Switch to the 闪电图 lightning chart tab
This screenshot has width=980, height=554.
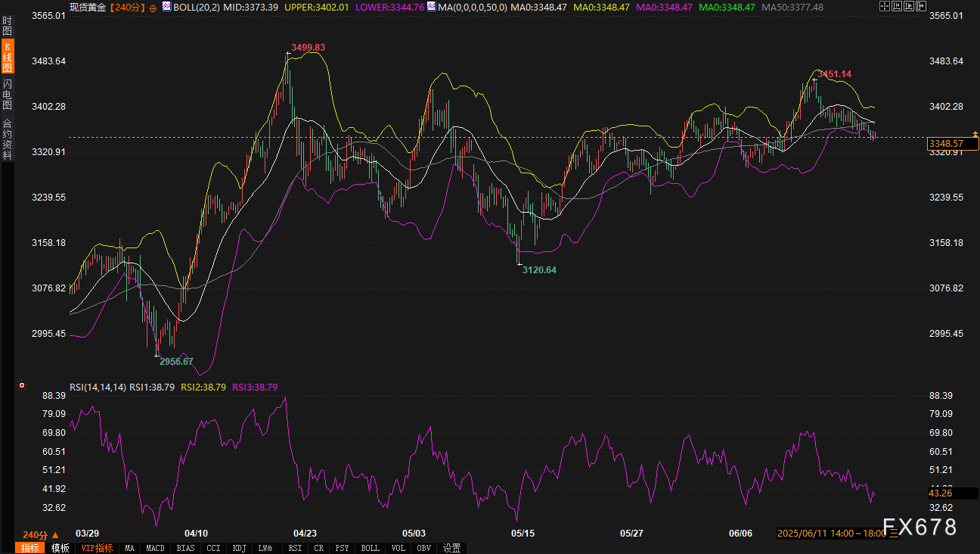pos(7,95)
